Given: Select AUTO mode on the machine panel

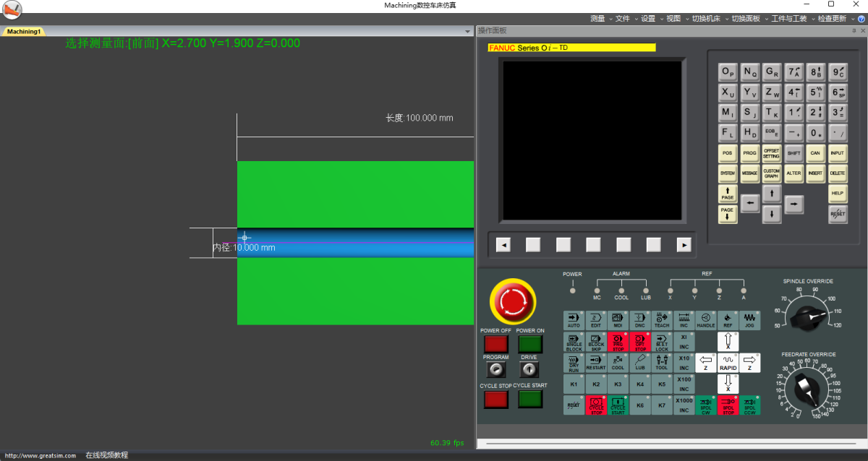Looking at the screenshot, I should (574, 321).
